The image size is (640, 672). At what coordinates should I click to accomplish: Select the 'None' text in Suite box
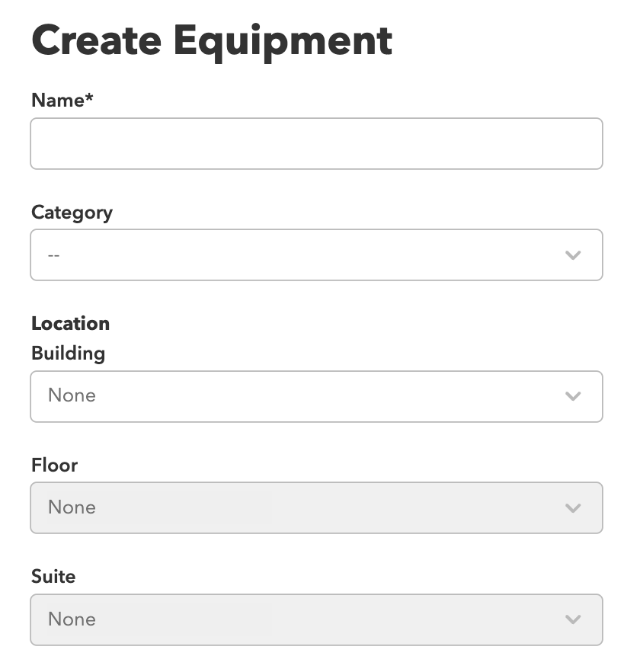pos(72,619)
